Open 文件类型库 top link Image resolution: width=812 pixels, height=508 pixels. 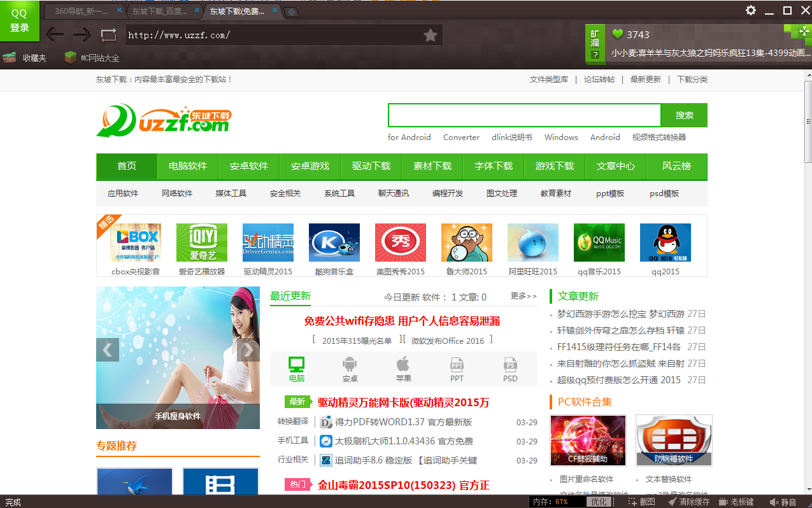[549, 80]
